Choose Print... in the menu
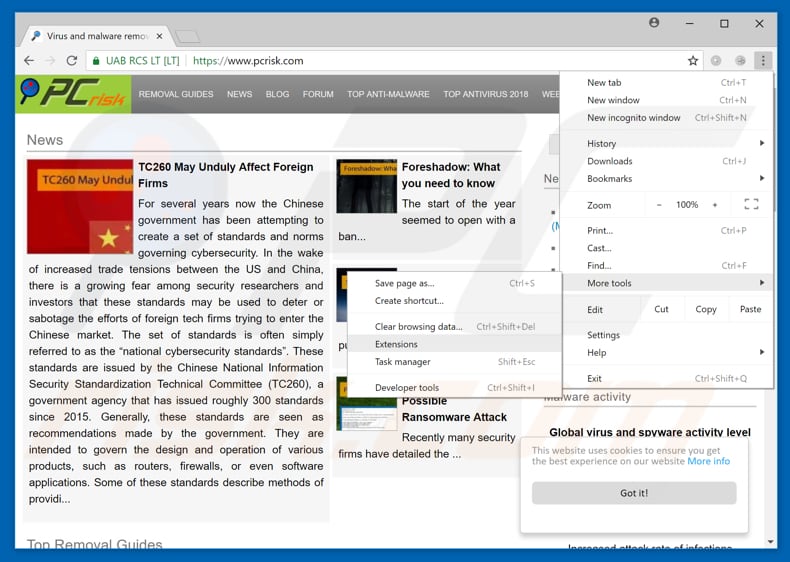The height and width of the screenshot is (562, 790). pyautogui.click(x=666, y=230)
